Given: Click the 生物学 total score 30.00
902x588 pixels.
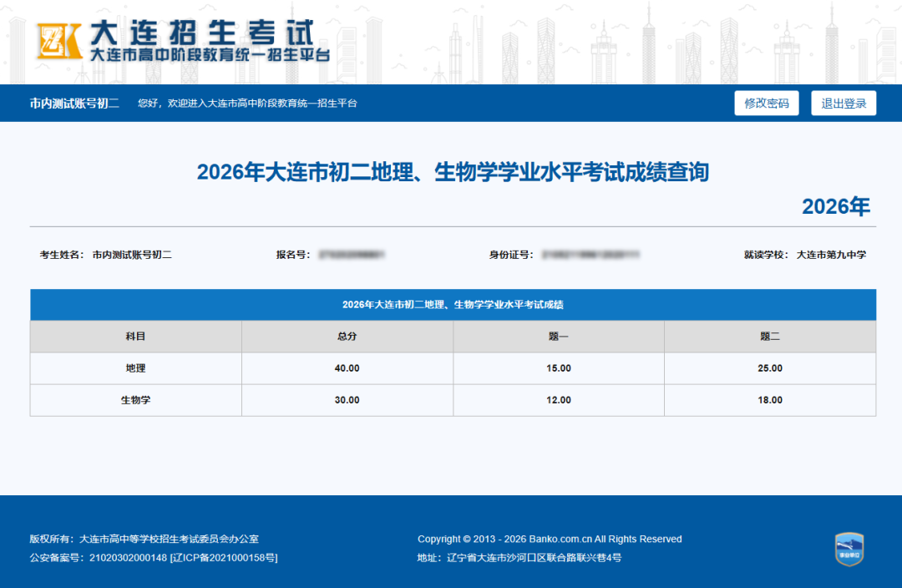Looking at the screenshot, I should click(x=347, y=400).
